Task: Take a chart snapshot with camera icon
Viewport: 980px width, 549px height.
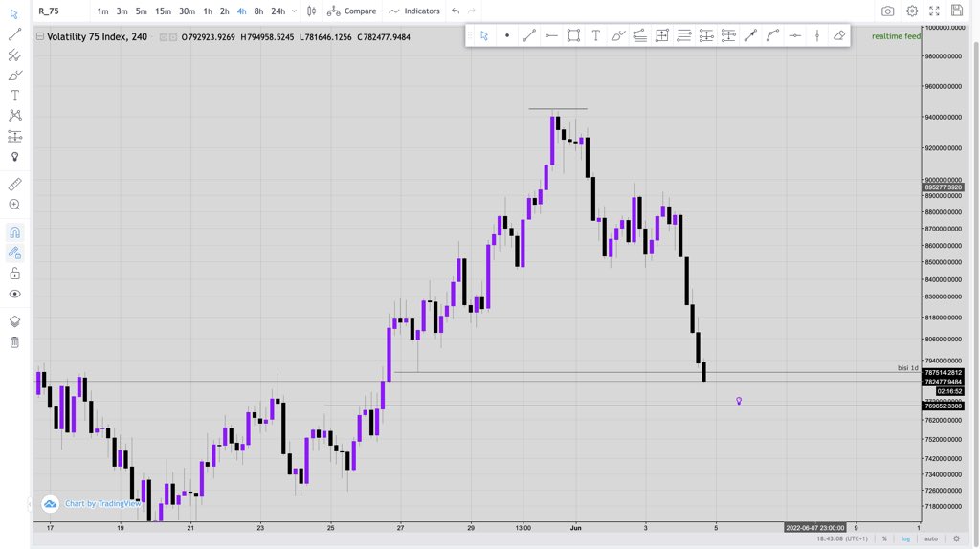Action: click(x=887, y=11)
